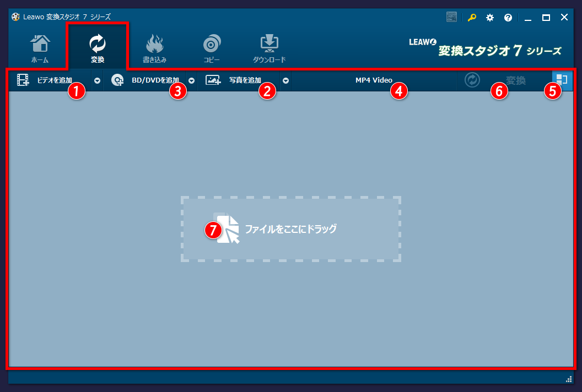Image resolution: width=582 pixels, height=392 pixels.
Task: Click the GPU acceleration chip icon
Action: point(451,18)
